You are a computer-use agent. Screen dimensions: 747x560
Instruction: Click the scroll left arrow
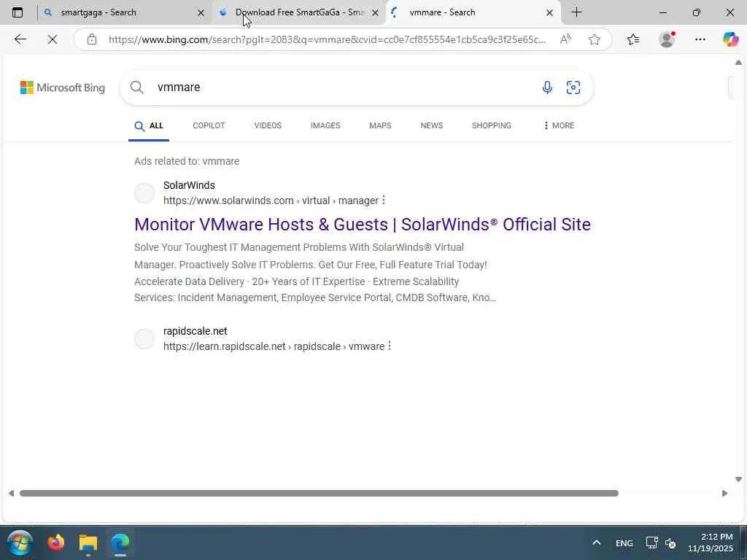[11, 494]
